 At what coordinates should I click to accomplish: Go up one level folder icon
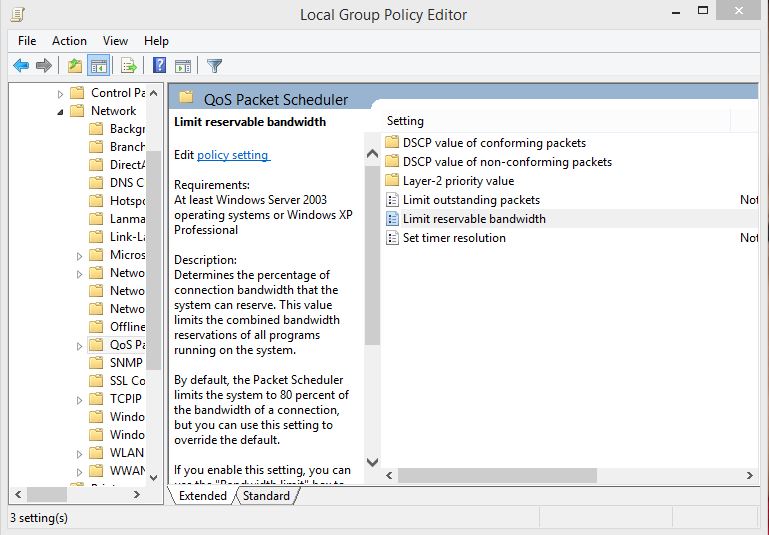(x=75, y=65)
